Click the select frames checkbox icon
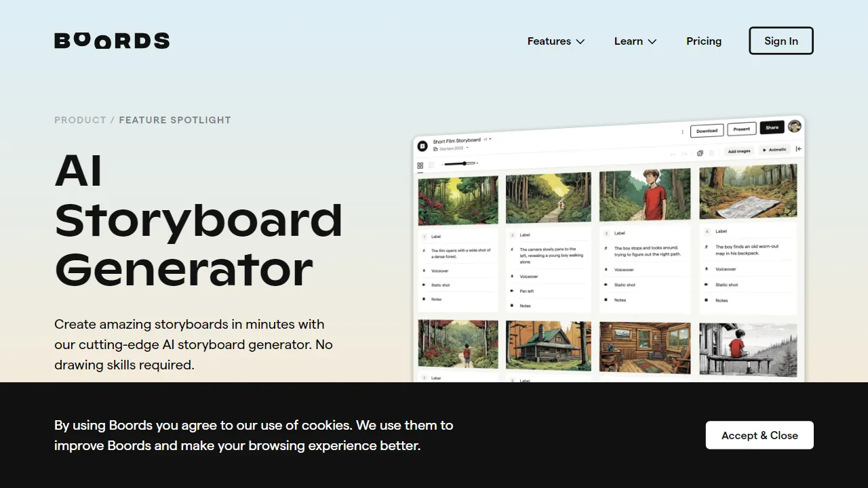The width and height of the screenshot is (868, 488). (x=700, y=153)
